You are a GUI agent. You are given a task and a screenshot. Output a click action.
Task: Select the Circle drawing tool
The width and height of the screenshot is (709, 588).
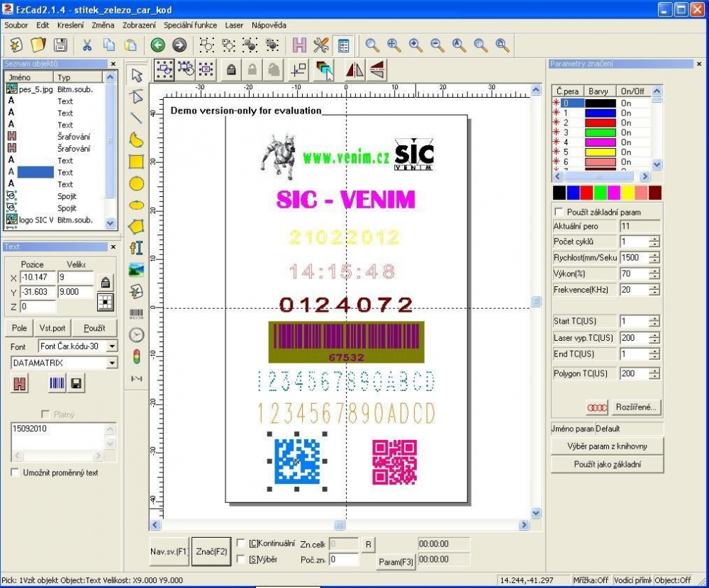(136, 183)
